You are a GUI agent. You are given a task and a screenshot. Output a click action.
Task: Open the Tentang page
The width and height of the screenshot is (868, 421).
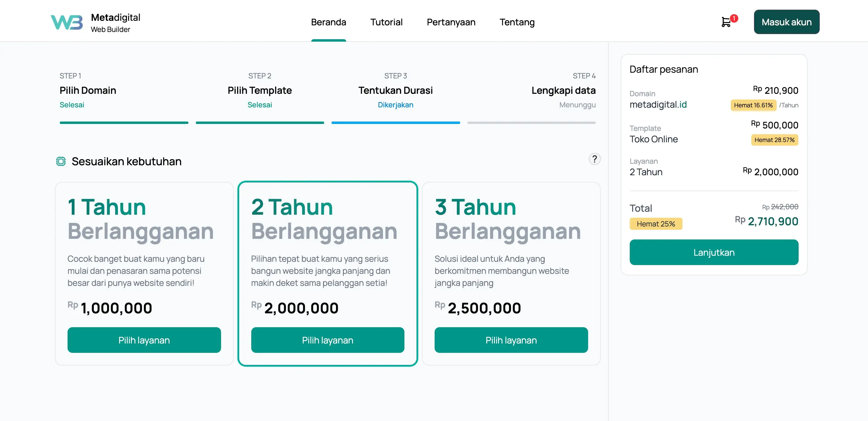coord(517,22)
